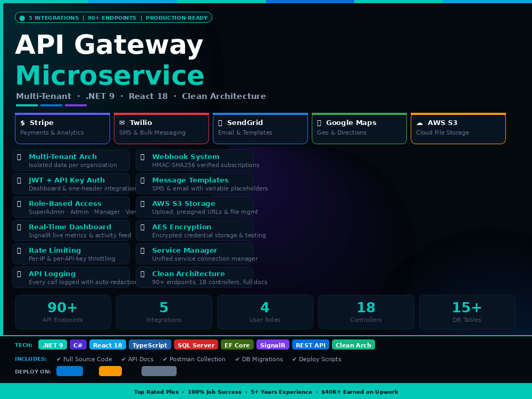Select the SendGrid Email & Templates card
The image size is (532, 399).
(260, 128)
